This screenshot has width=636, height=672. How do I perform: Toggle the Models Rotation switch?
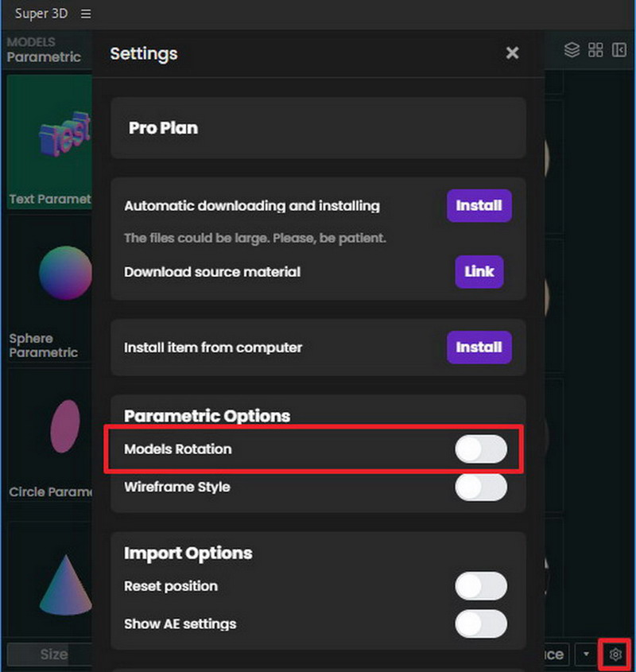[481, 449]
